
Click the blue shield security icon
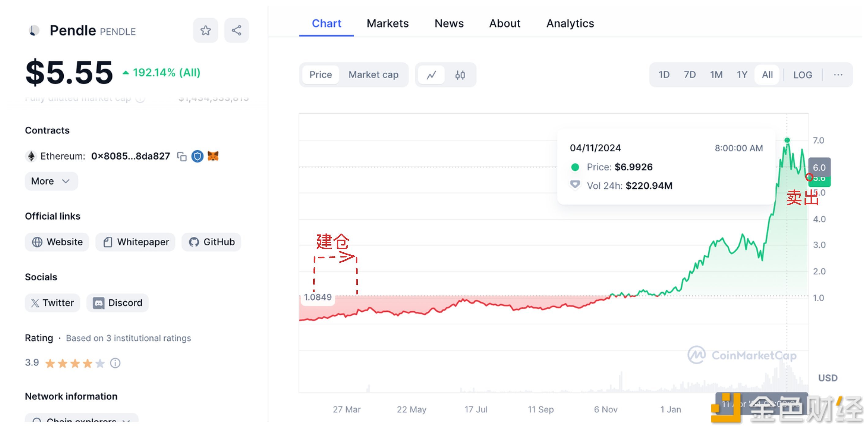click(x=197, y=156)
